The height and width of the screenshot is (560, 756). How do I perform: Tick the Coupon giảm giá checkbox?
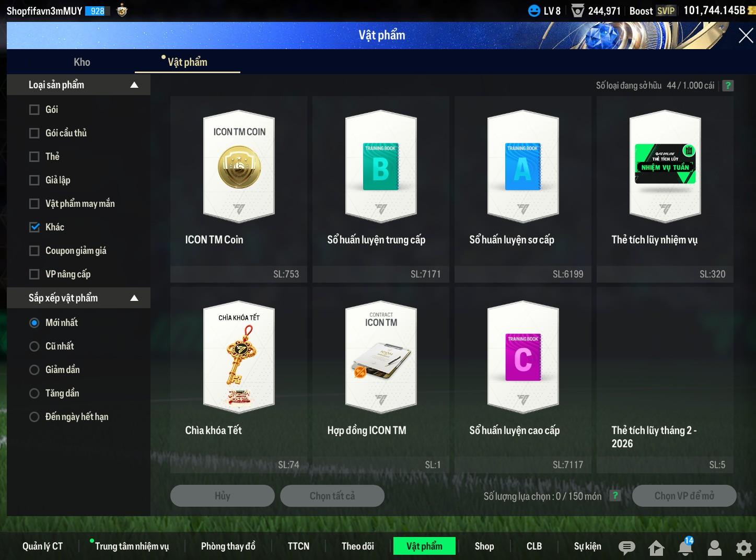pyautogui.click(x=34, y=251)
